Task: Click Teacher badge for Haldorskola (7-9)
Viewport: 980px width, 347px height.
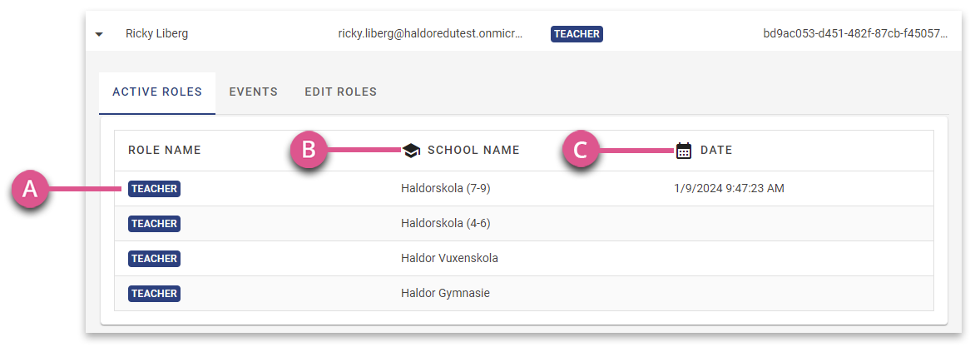Action: [155, 189]
